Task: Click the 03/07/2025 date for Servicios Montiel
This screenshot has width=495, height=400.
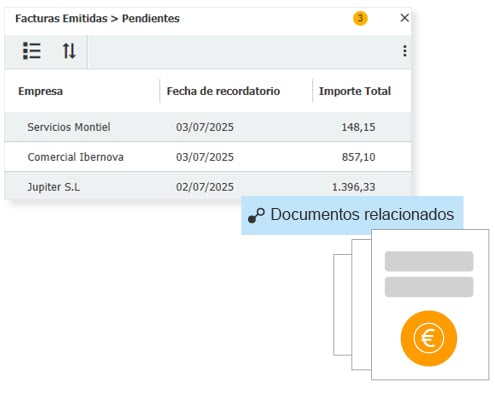Action: [x=205, y=127]
